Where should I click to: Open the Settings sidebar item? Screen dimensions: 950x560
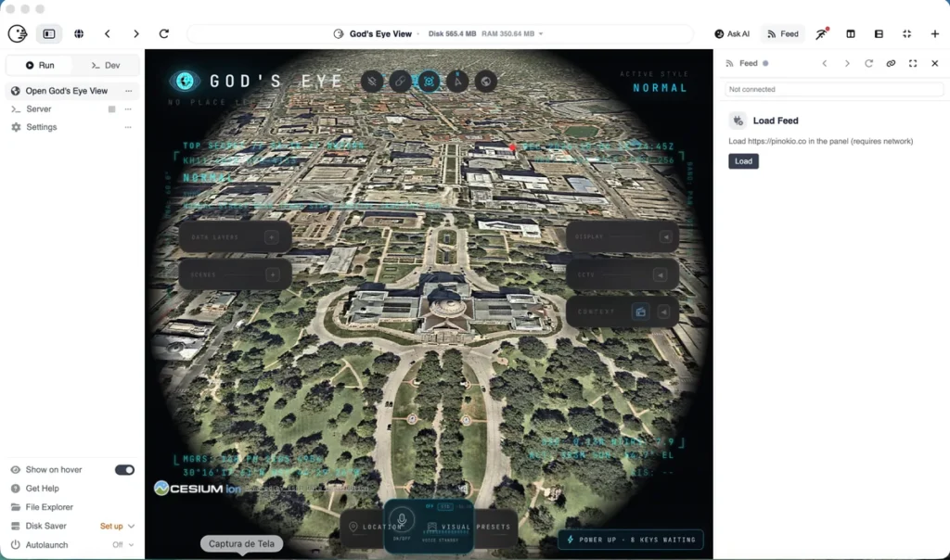[41, 127]
